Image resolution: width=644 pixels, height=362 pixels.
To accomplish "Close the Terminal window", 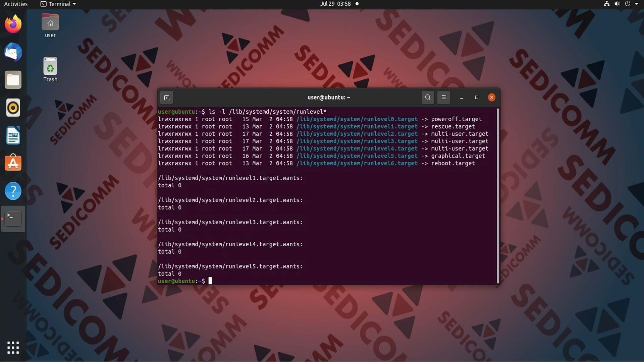I will pos(492,97).
